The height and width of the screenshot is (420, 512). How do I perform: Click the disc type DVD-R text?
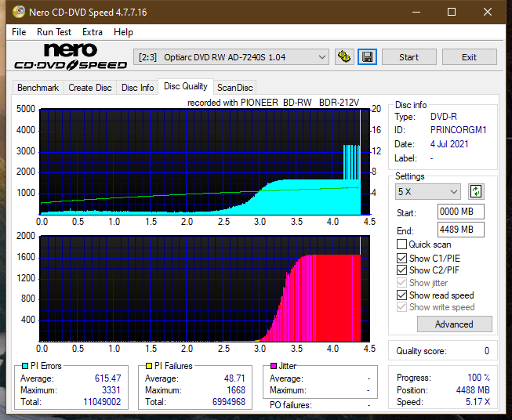(444, 117)
